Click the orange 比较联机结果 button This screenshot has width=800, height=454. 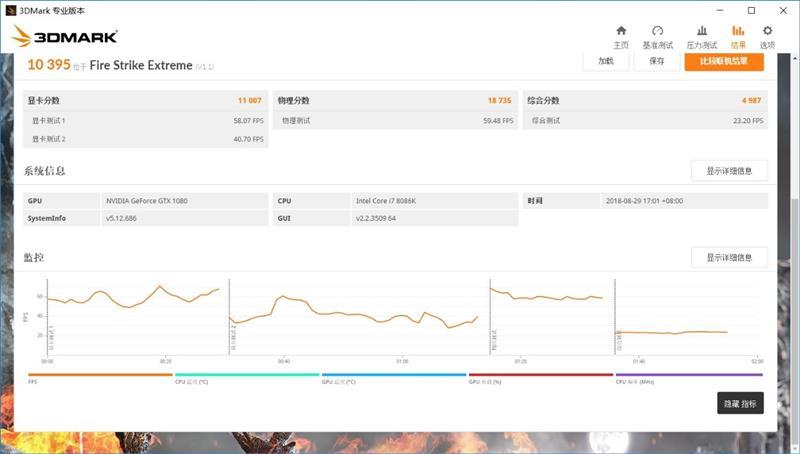coord(723,61)
